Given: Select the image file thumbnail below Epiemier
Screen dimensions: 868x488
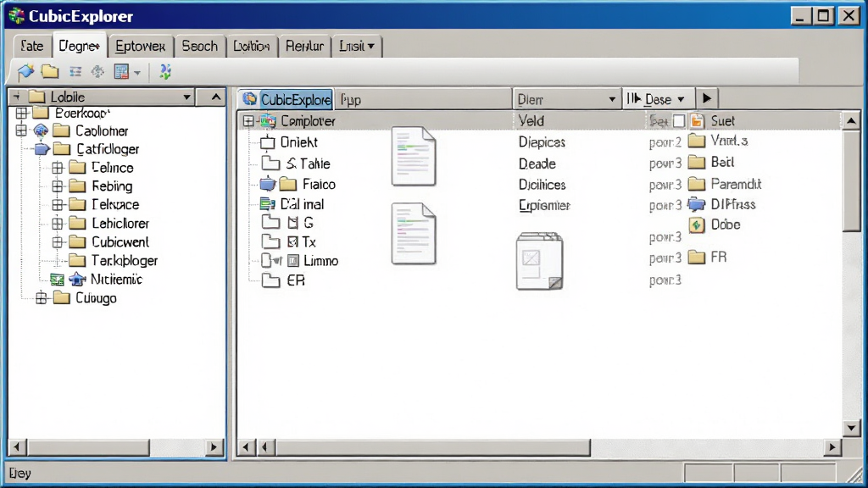Looking at the screenshot, I should click(x=540, y=261).
